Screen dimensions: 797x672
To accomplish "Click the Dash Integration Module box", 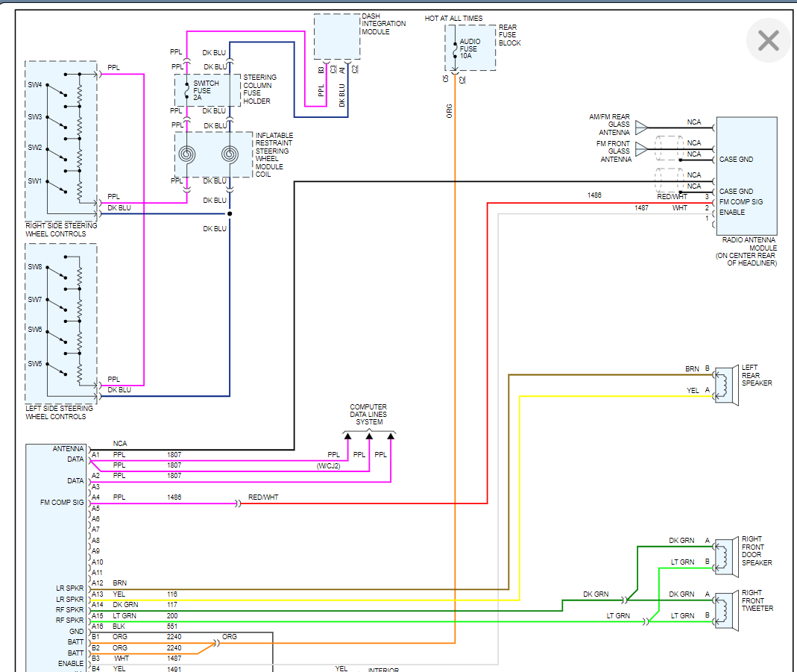I will tap(336, 37).
